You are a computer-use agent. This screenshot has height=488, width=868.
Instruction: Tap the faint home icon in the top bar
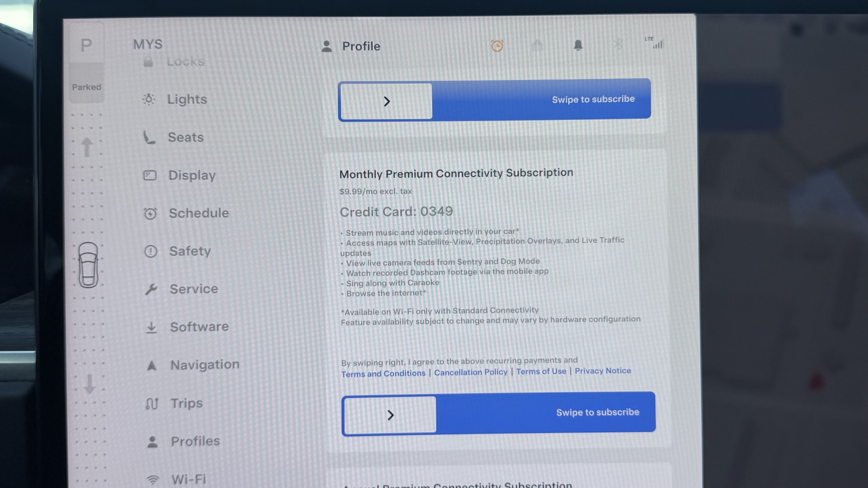538,45
